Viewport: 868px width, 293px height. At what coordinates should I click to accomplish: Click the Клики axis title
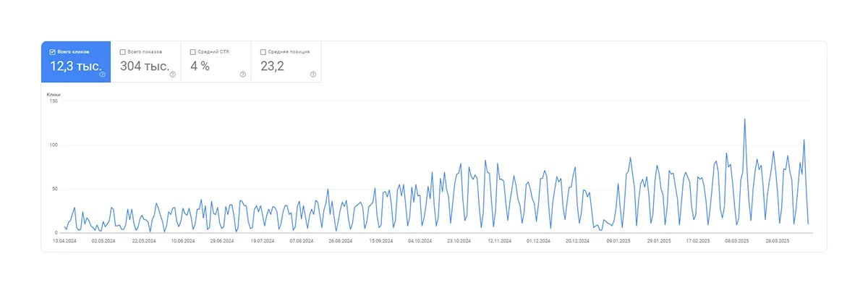(54, 95)
